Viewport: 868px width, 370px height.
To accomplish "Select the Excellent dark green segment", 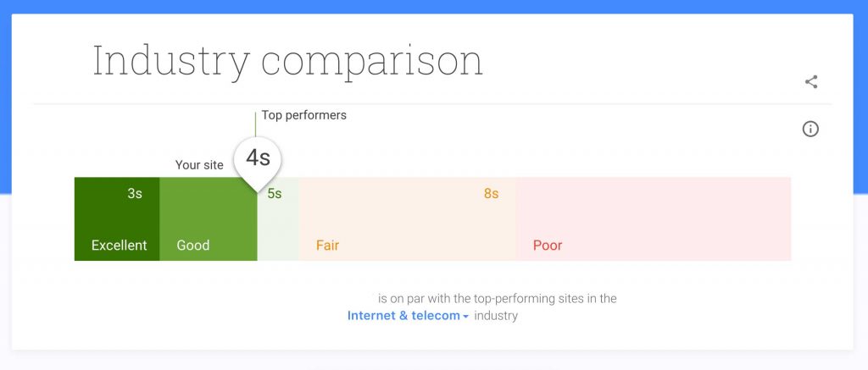I will pyautogui.click(x=117, y=219).
